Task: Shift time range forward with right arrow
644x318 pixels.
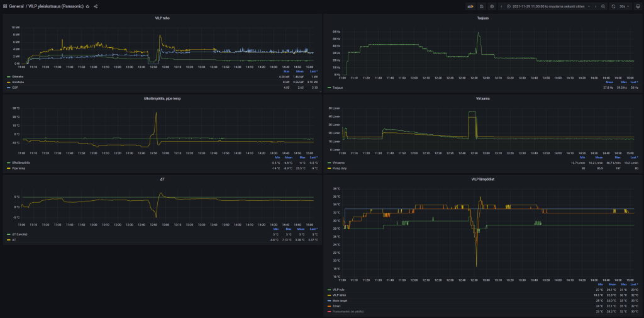Action: pos(596,6)
